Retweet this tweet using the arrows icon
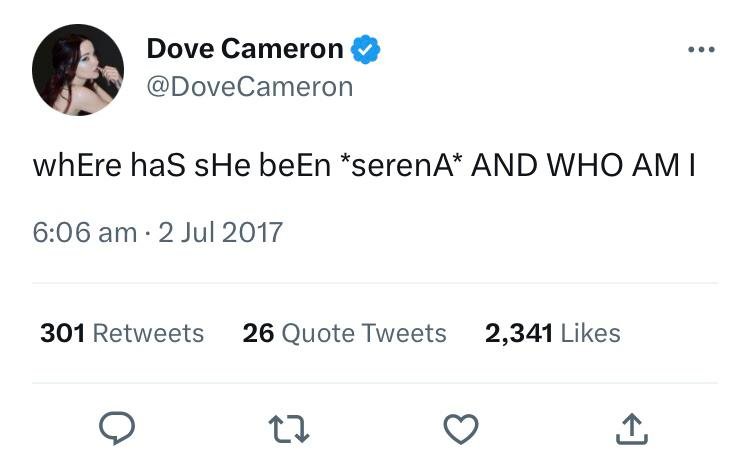The image size is (750, 462). 288,428
